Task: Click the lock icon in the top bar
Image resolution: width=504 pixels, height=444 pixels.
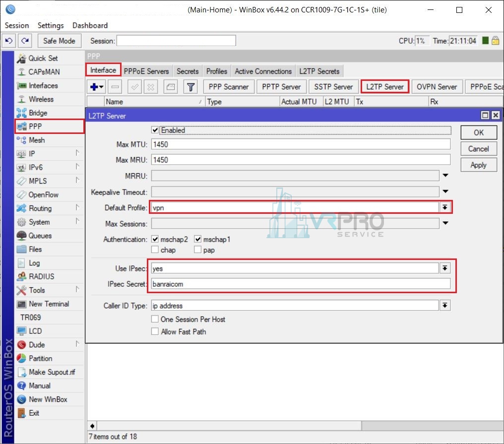Action: (x=496, y=41)
